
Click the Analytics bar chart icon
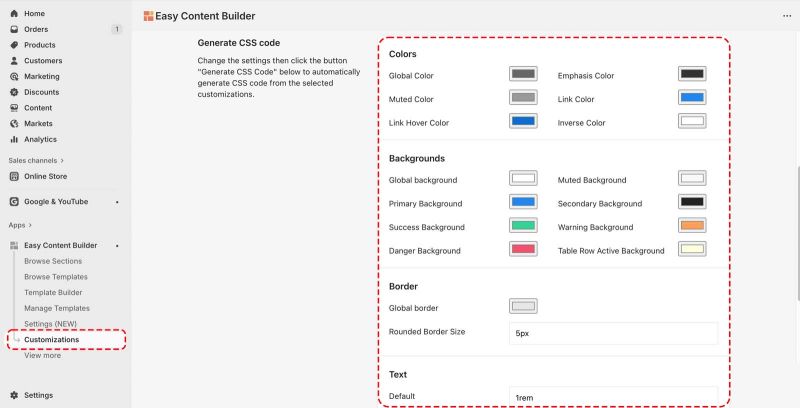pyautogui.click(x=14, y=139)
